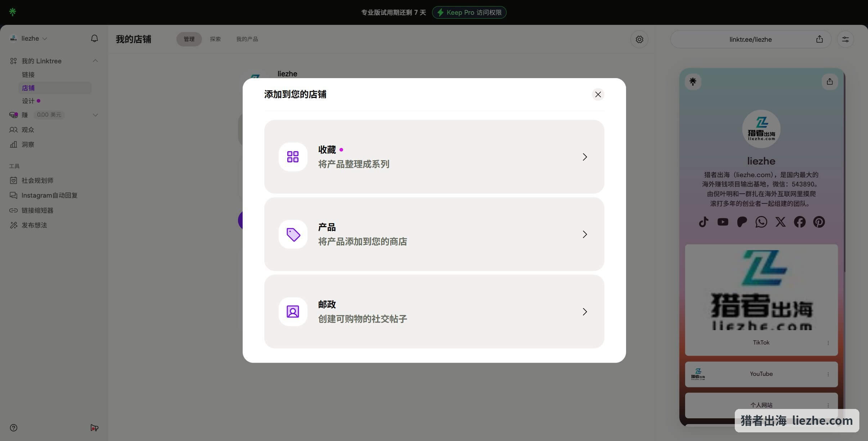Image resolution: width=868 pixels, height=441 pixels.
Task: Click the 邮政 portrait icon
Action: click(293, 312)
